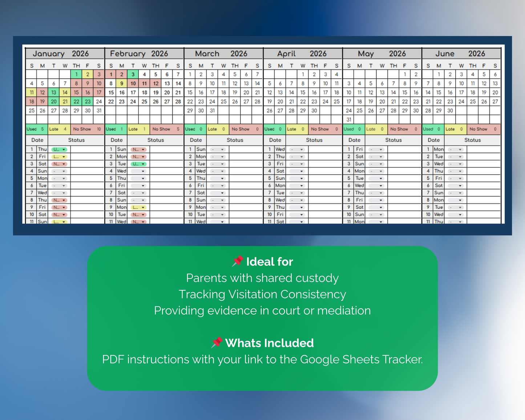Open status dropdown for February 9 Mon
The height and width of the screenshot is (420, 525).
pos(138,207)
